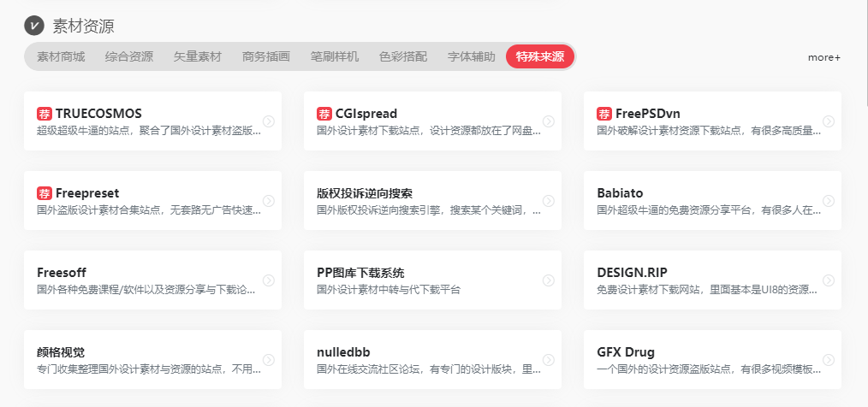Screen dimensions: 868x407
Task: Click the red 荐 badge on Freepreset
Action: coord(45,193)
